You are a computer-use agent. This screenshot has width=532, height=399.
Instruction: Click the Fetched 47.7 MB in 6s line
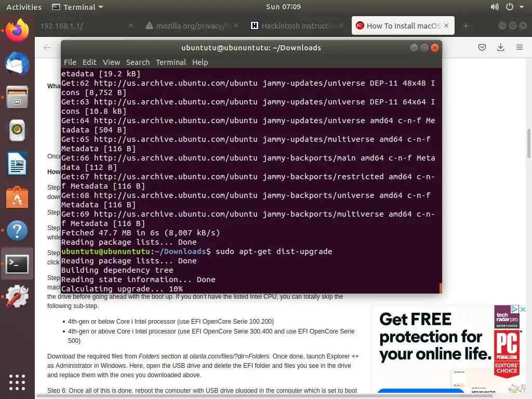click(x=140, y=233)
